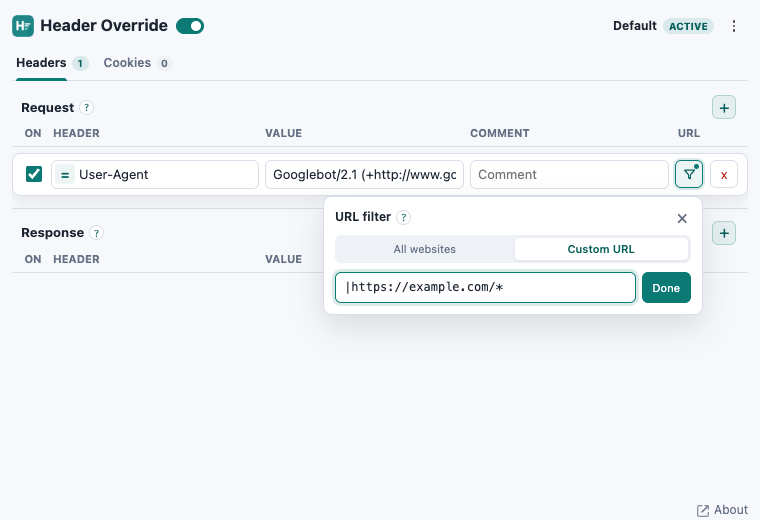
Task: Select the All websites option
Action: pyautogui.click(x=425, y=249)
